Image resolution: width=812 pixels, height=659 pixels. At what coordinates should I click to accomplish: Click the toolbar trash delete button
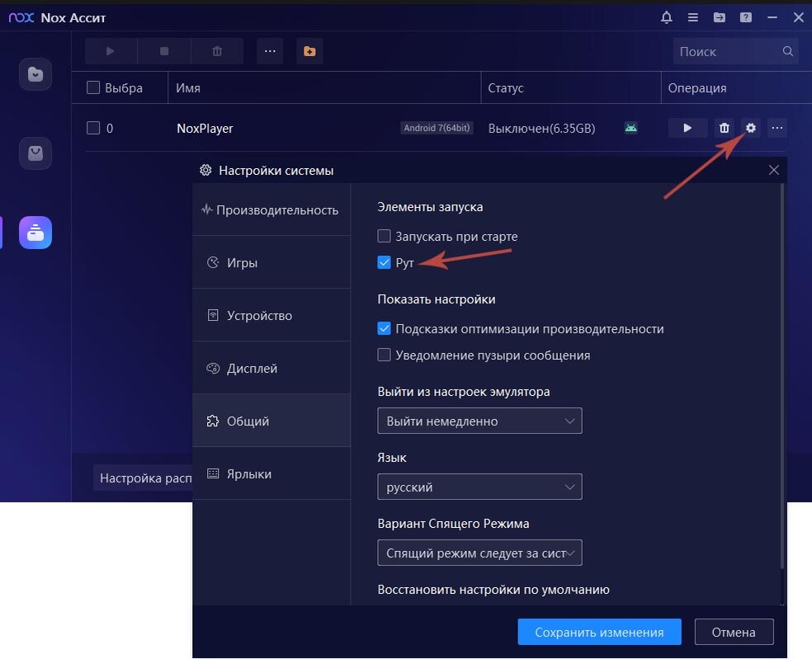218,51
